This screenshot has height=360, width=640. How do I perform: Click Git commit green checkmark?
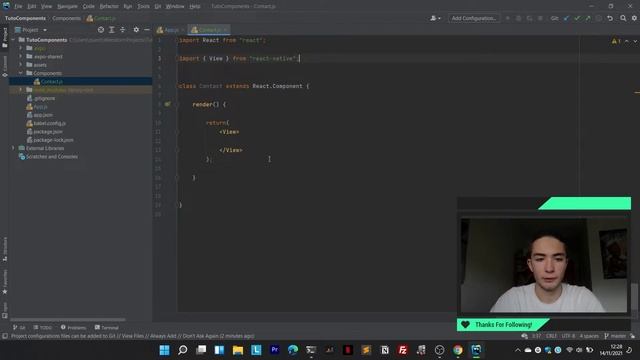tap(577, 18)
